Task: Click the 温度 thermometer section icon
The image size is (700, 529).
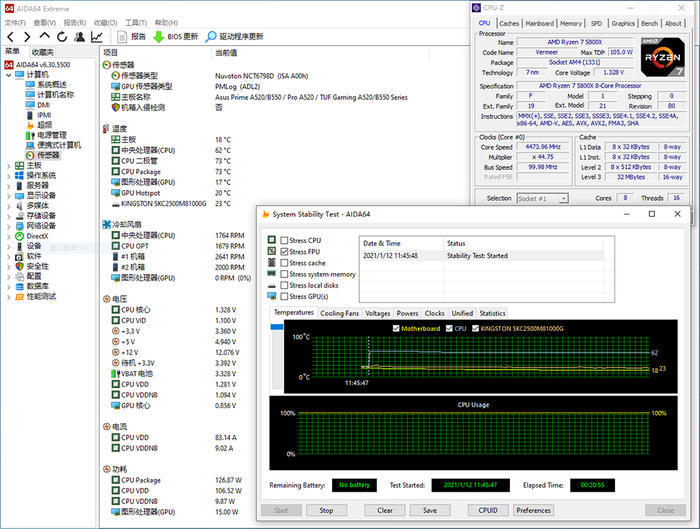Action: [x=106, y=129]
